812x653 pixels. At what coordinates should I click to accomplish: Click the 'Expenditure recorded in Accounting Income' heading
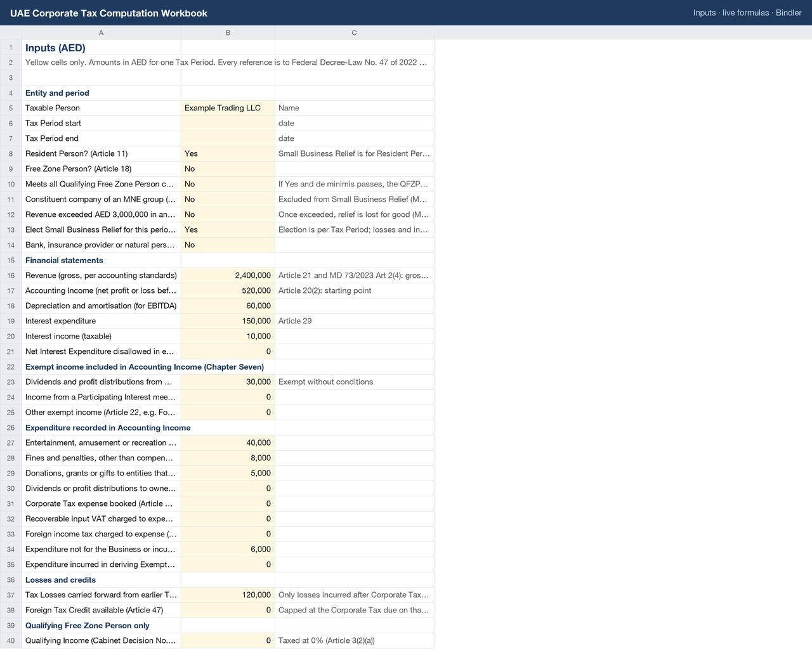point(108,427)
